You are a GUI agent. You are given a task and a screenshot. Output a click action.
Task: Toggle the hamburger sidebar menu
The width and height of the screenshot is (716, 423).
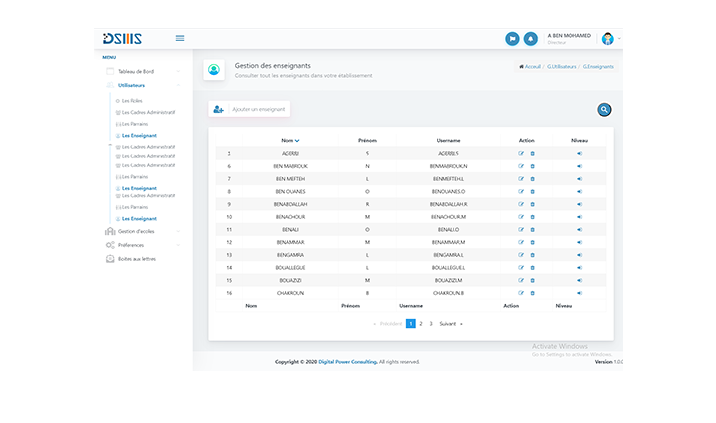pyautogui.click(x=180, y=38)
